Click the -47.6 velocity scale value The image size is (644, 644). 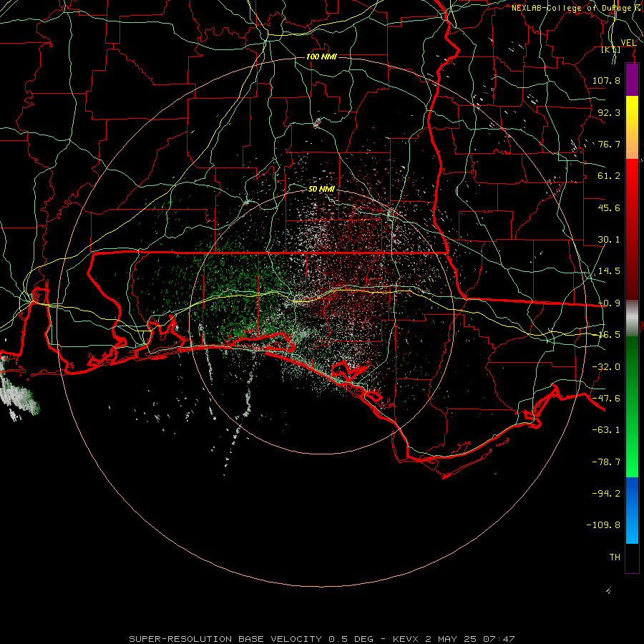pyautogui.click(x=606, y=399)
